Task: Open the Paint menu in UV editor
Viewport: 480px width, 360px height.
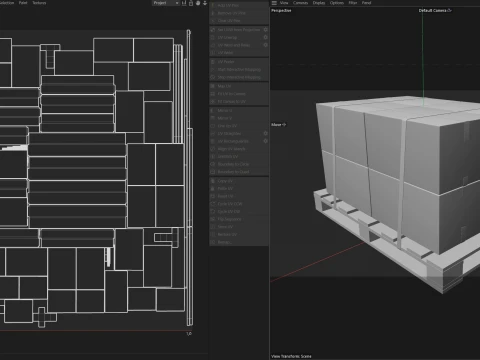Action: pyautogui.click(x=23, y=3)
